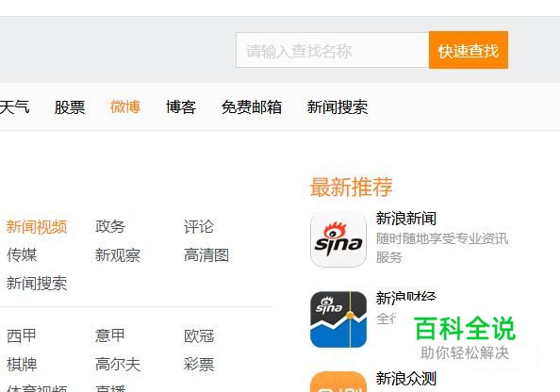Open the 欧冠 sports link
The height and width of the screenshot is (392, 560).
tap(199, 335)
